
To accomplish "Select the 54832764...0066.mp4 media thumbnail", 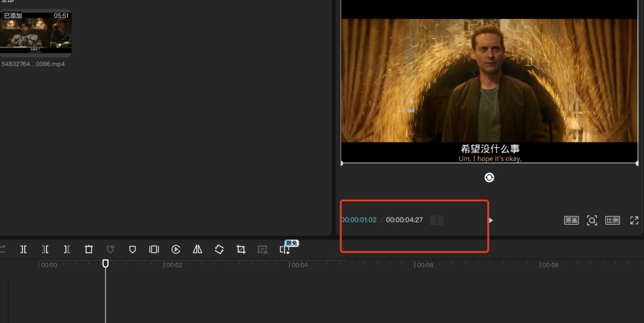I will tap(36, 33).
